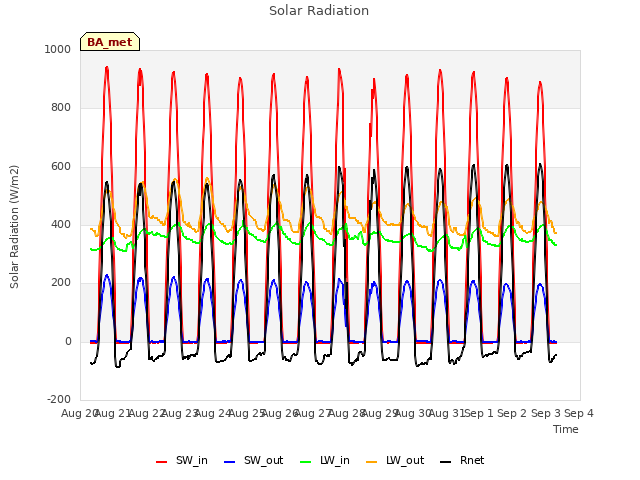The width and height of the screenshot is (640, 480).
Task: Toggle the LW_in legend entry
Action: tap(325, 461)
